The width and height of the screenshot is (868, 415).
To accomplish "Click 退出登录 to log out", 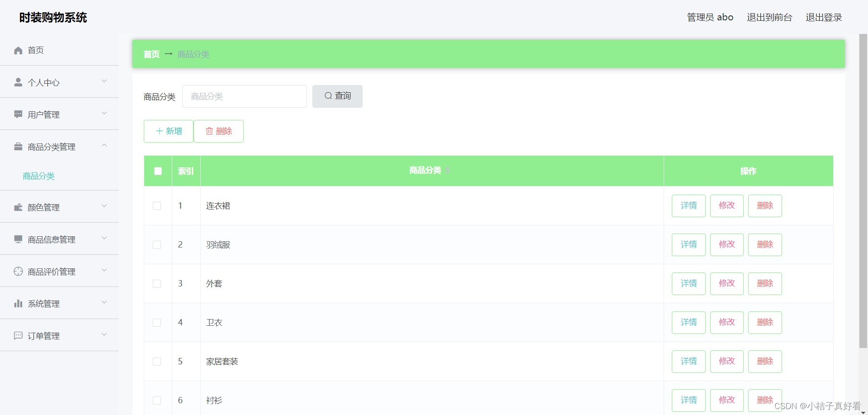I will pos(824,17).
